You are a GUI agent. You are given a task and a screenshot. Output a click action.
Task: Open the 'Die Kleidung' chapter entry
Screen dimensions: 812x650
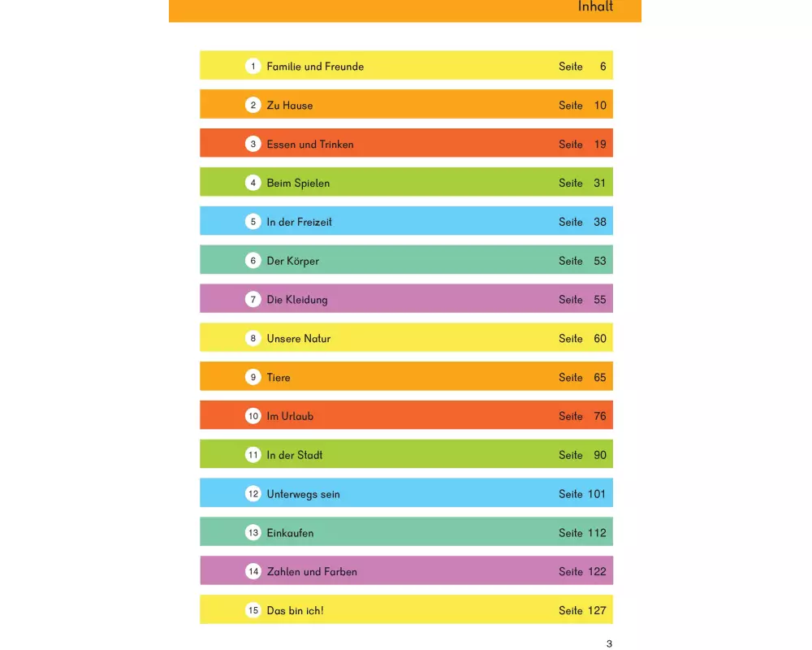click(x=297, y=300)
